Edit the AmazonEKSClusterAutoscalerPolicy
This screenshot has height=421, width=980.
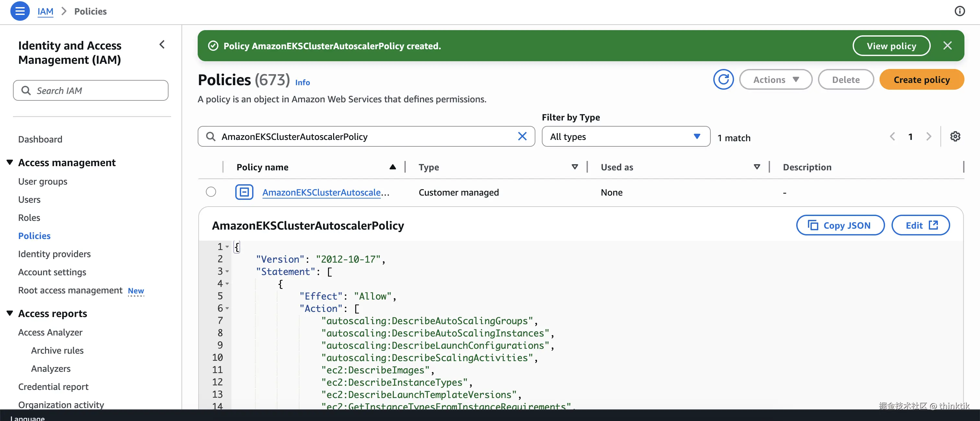click(x=920, y=225)
